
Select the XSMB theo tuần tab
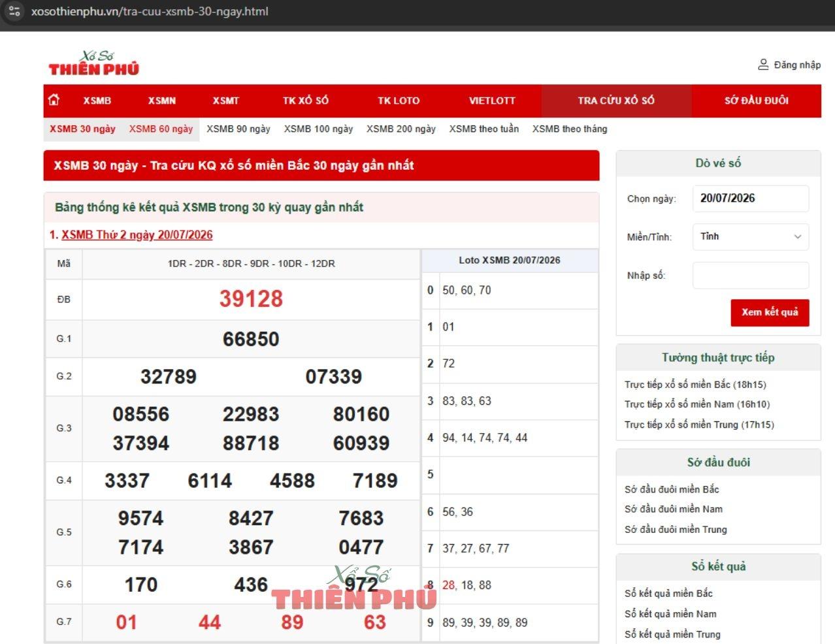(484, 129)
